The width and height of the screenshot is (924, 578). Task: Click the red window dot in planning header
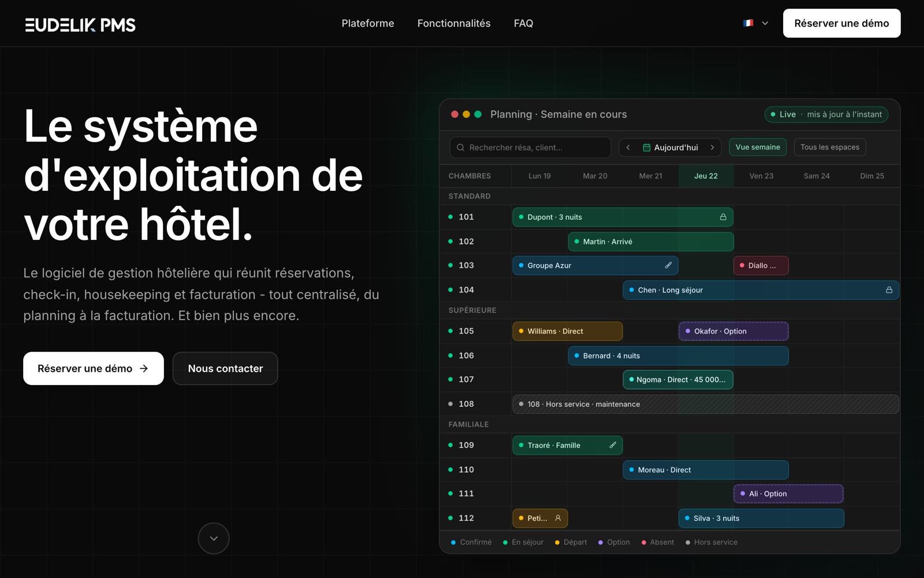[454, 114]
